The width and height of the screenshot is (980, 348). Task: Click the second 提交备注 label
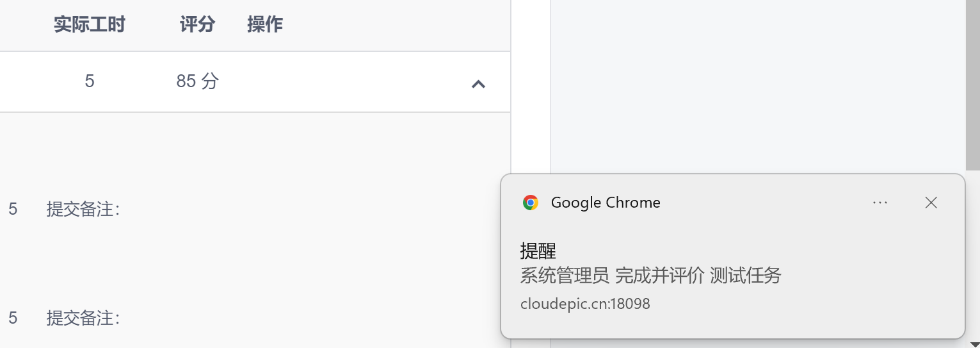83,318
